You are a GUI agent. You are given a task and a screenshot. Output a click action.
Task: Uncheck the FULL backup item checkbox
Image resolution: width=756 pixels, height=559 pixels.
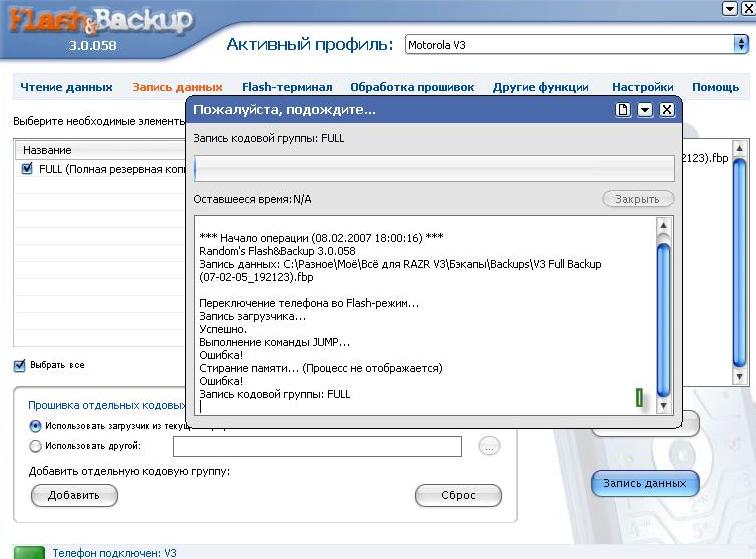27,169
